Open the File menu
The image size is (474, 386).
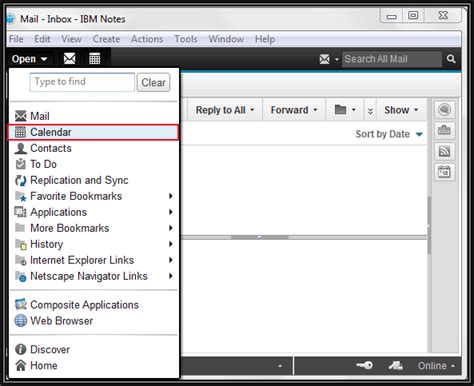tap(16, 39)
